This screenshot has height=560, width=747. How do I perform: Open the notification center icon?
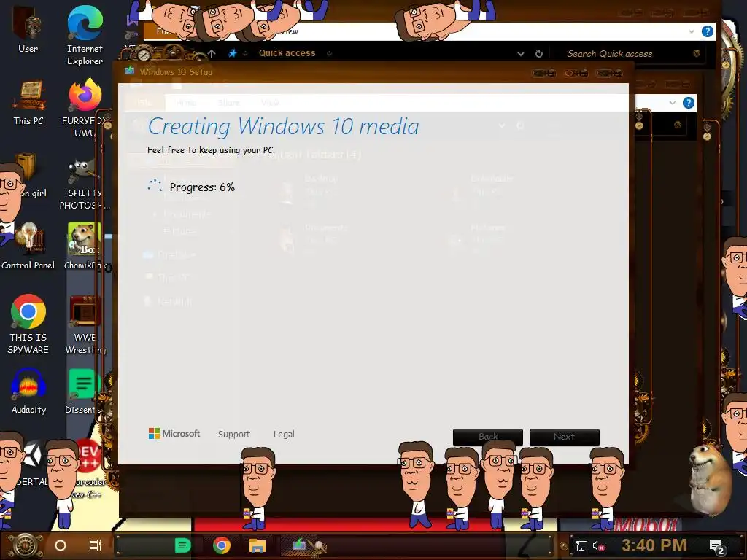(716, 547)
